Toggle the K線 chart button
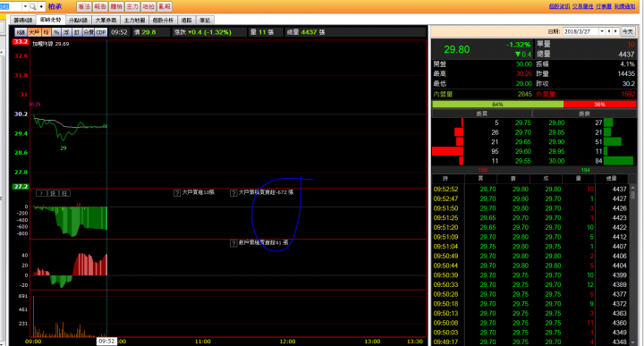 click(x=21, y=32)
